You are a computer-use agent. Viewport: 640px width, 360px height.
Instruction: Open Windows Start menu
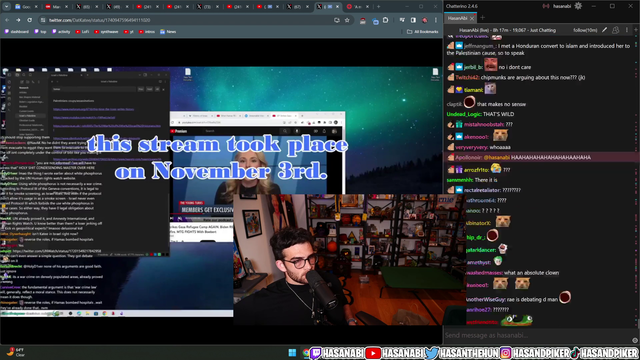click(292, 353)
